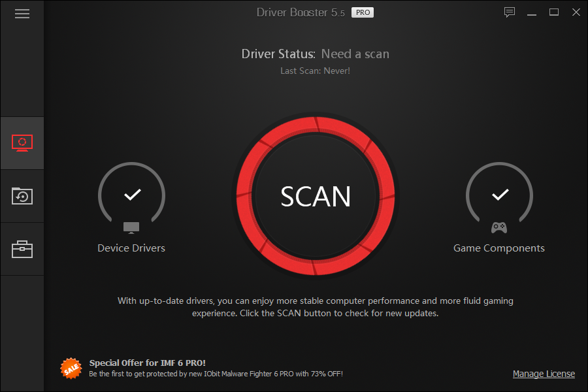Screen dimensions: 588x392
Task: Click the IObit Malware Fighter 73% OFF text
Action: pos(216,374)
